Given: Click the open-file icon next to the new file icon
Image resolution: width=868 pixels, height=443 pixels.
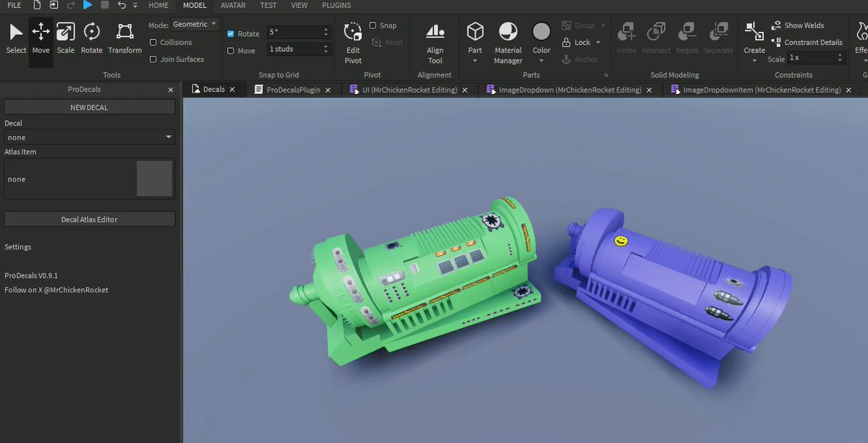Looking at the screenshot, I should tap(53, 5).
